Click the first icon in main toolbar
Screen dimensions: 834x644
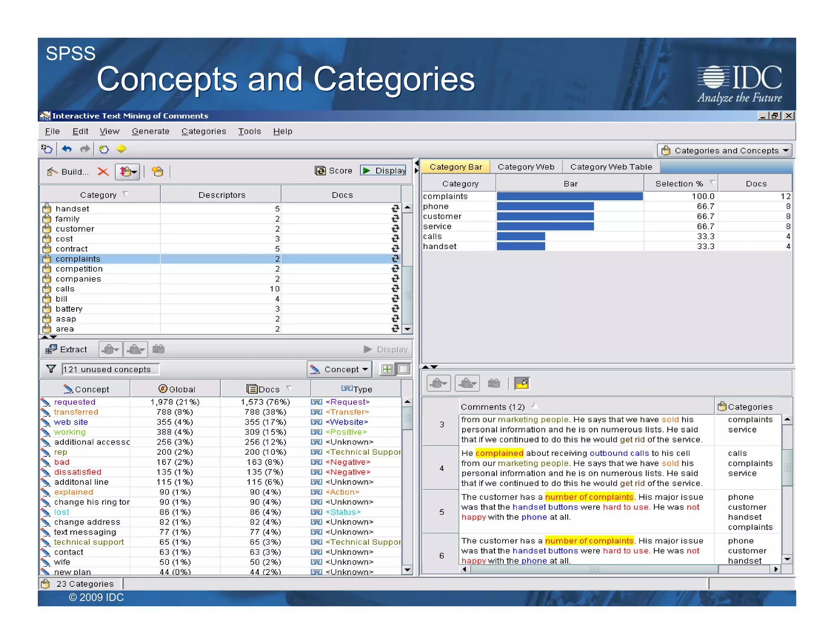click(47, 149)
